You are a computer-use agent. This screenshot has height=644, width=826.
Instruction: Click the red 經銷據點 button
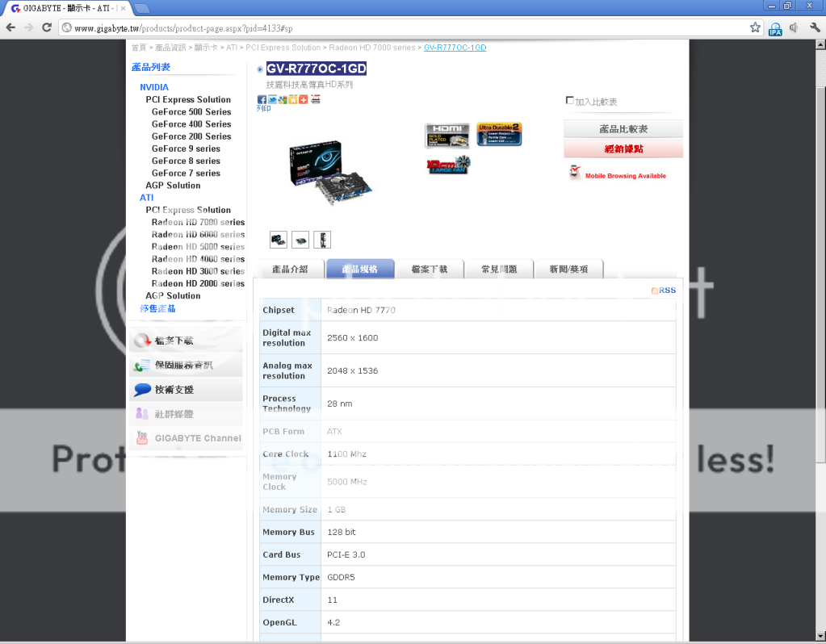pyautogui.click(x=623, y=149)
